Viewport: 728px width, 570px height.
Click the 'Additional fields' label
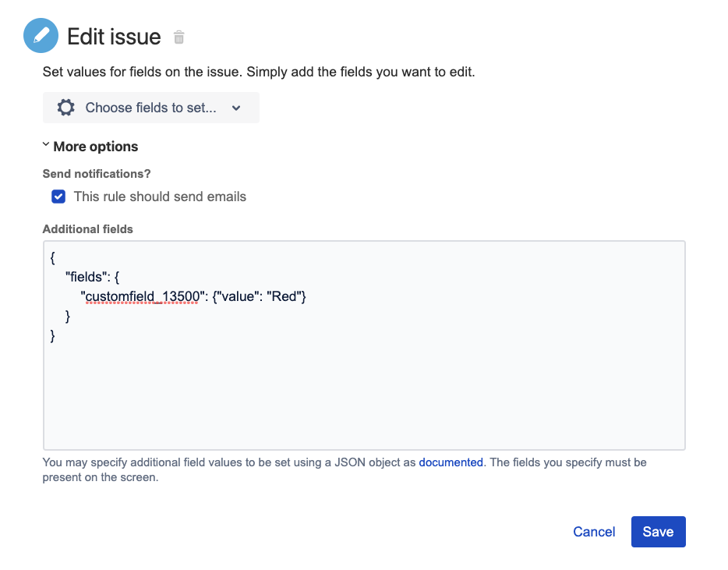click(x=87, y=229)
